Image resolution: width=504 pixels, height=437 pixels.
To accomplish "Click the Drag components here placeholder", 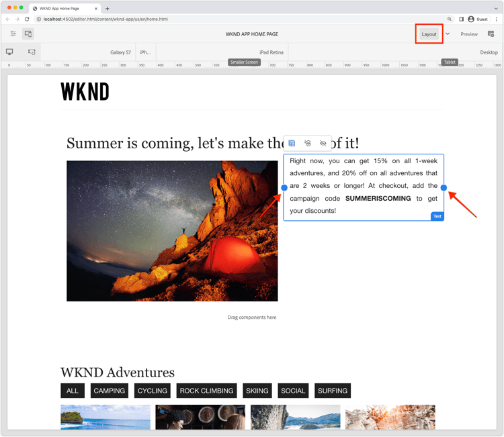I will 252,318.
